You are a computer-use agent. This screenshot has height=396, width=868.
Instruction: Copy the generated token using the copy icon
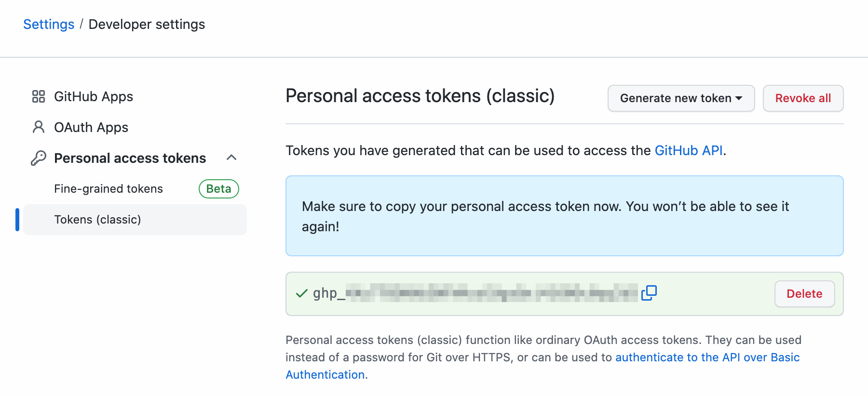tap(650, 293)
